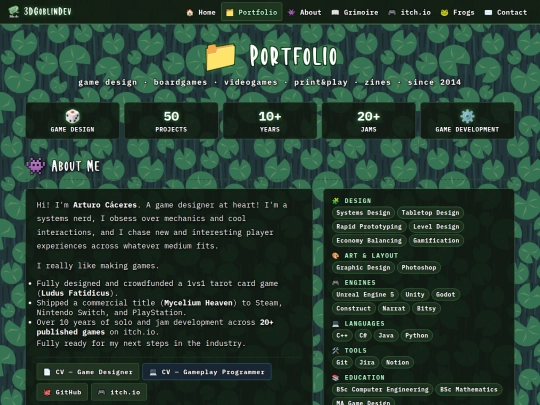Select the BSc Mathematics tag
The image size is (540, 405).
tap(469, 390)
